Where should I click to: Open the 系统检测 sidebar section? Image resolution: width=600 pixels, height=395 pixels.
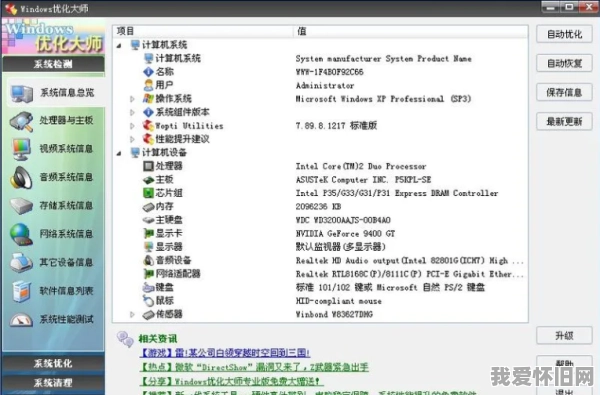[53, 64]
